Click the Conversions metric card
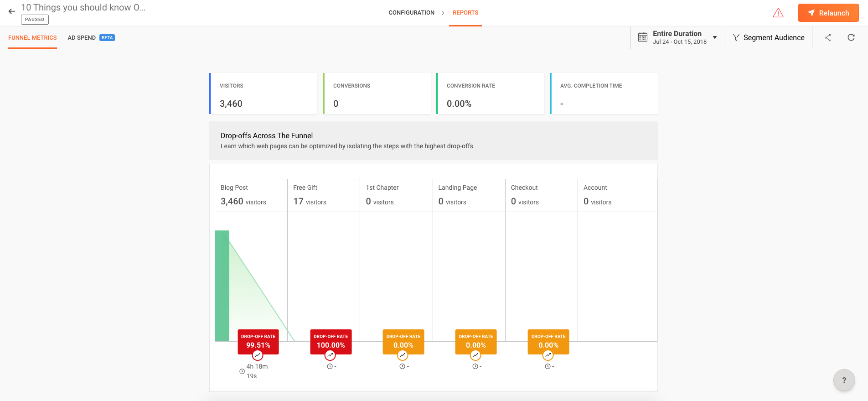Image resolution: width=868 pixels, height=401 pixels. tap(377, 94)
